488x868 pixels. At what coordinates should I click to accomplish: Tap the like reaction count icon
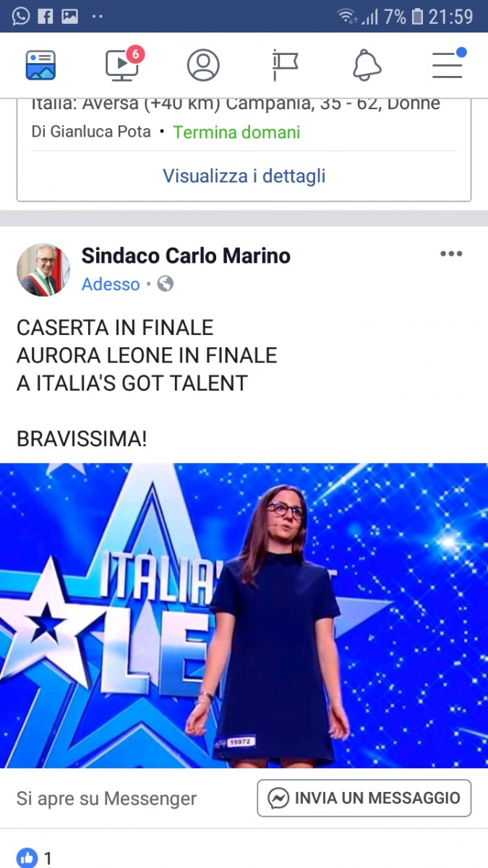point(27,859)
